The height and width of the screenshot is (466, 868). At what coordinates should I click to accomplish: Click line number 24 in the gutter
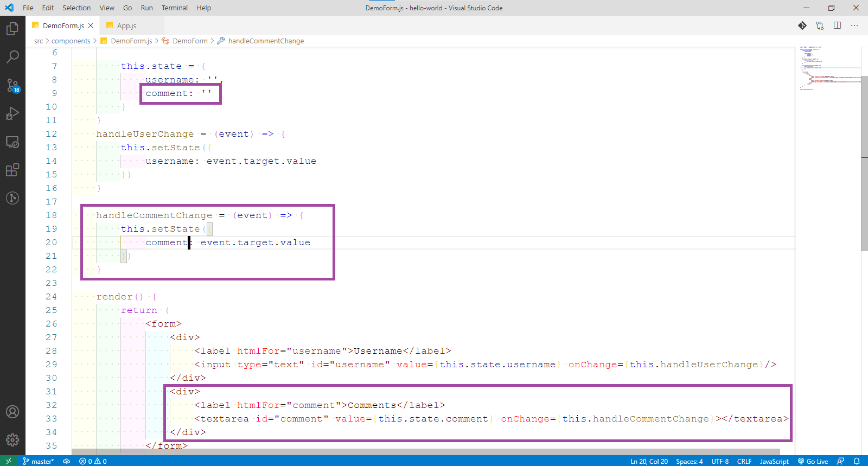click(51, 297)
